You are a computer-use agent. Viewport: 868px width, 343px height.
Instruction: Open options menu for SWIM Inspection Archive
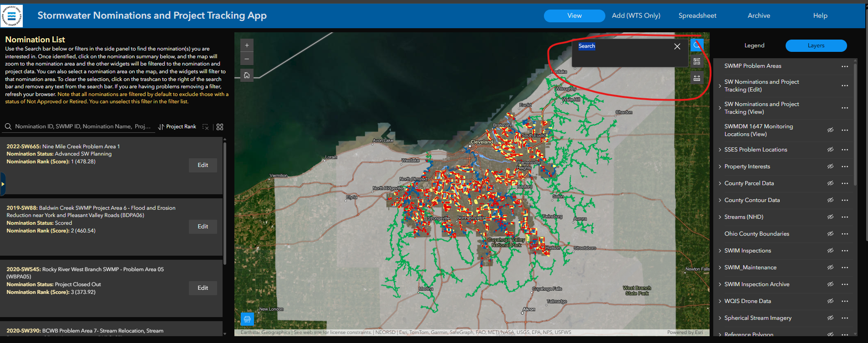[x=845, y=284]
